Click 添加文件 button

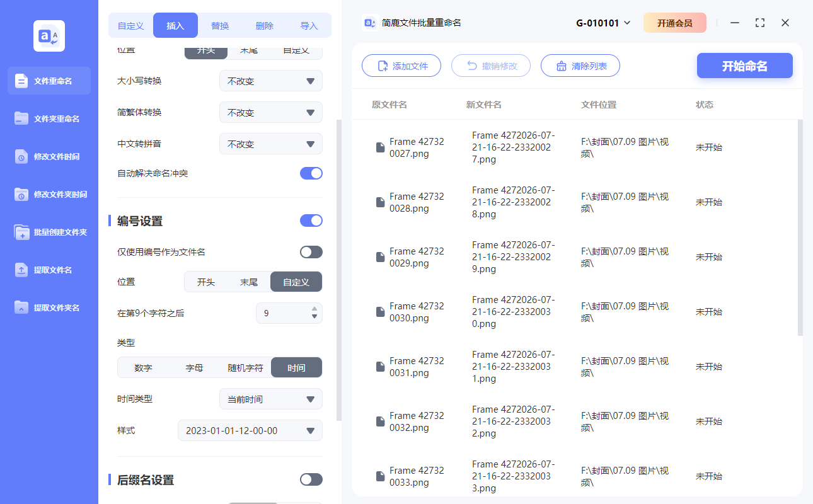(401, 66)
